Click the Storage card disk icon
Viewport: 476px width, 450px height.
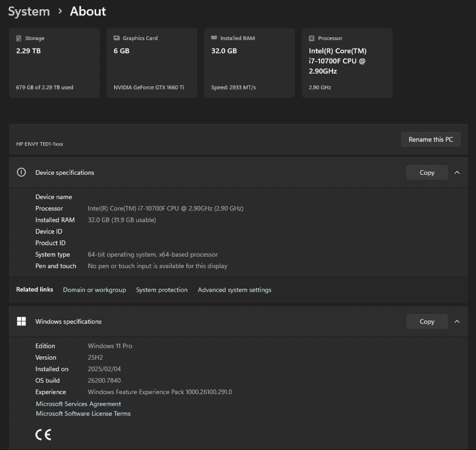pyautogui.click(x=19, y=38)
